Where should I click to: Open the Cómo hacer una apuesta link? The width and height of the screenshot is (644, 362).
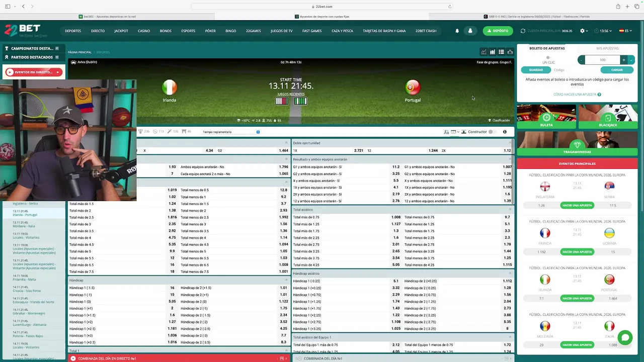click(577, 95)
